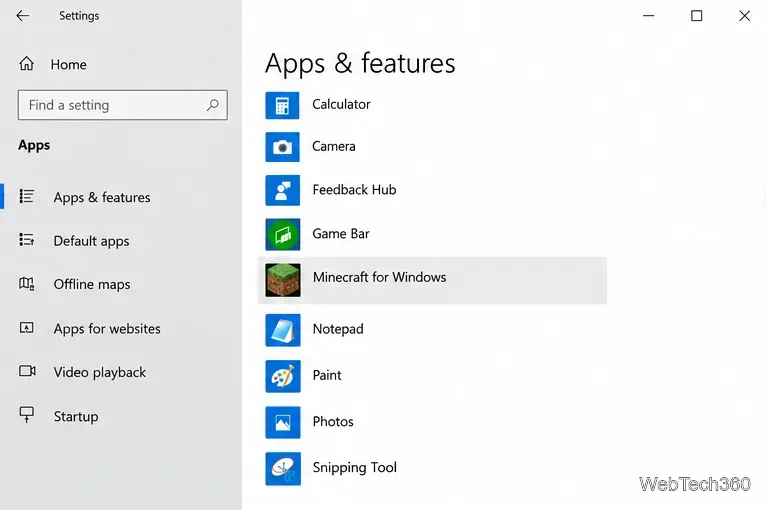Viewport: 767px width, 510px height.
Task: Open Default apps section
Action: point(91,241)
